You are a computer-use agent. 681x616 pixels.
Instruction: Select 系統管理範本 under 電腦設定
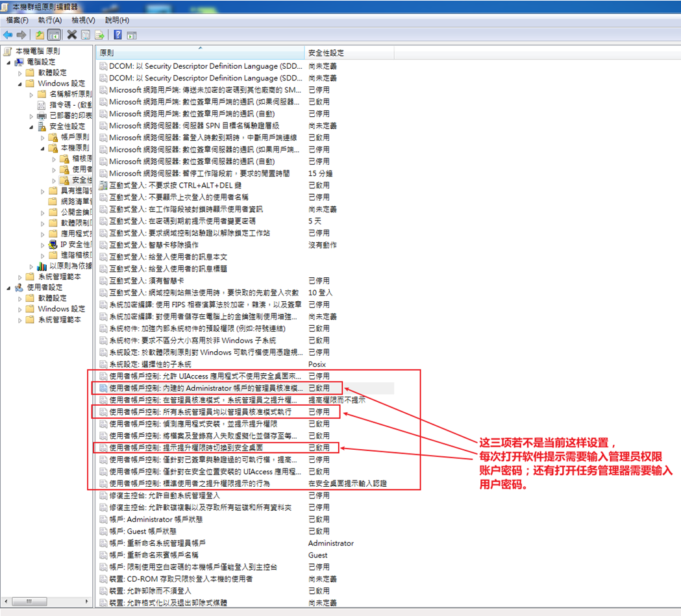(x=53, y=277)
